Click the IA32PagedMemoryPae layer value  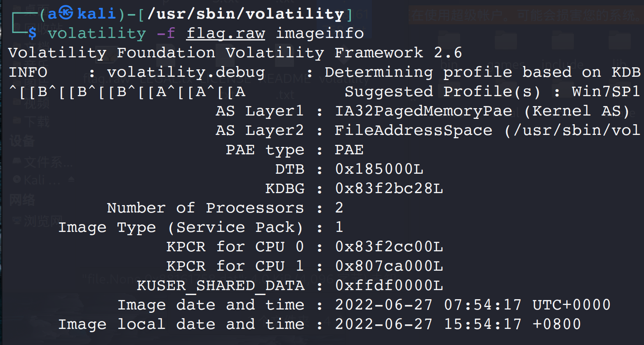click(423, 111)
